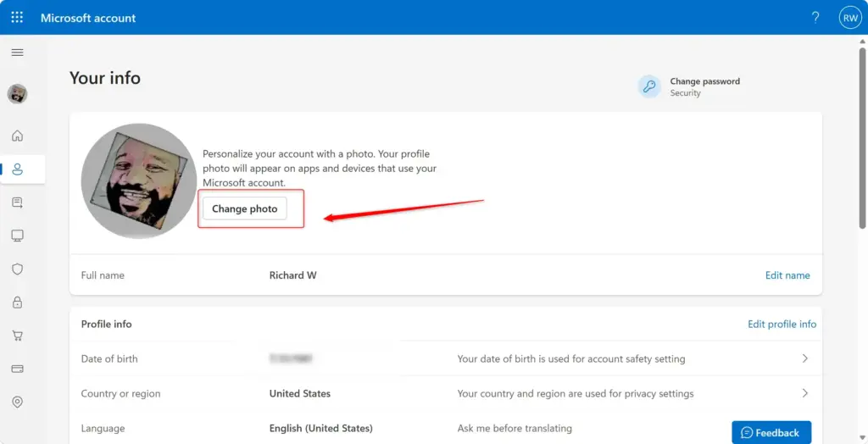Image resolution: width=868 pixels, height=444 pixels.
Task: Open the Microsoft apps launcher grid
Action: pyautogui.click(x=17, y=17)
